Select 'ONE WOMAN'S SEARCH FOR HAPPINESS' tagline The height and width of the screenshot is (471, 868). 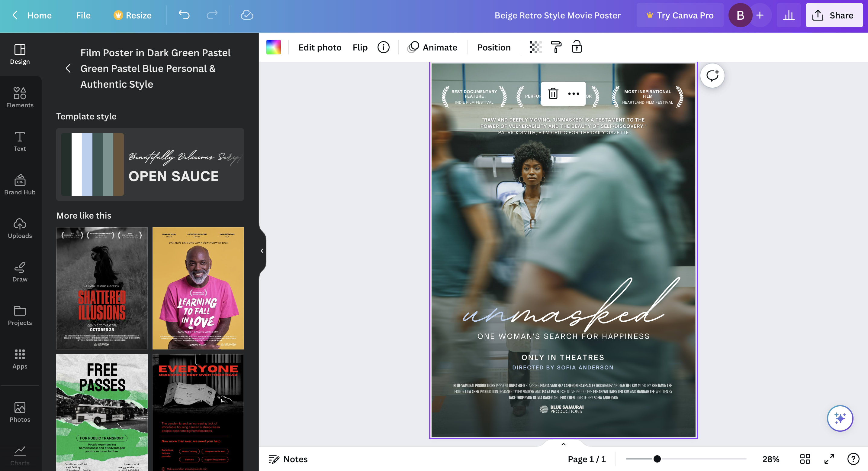pos(563,336)
